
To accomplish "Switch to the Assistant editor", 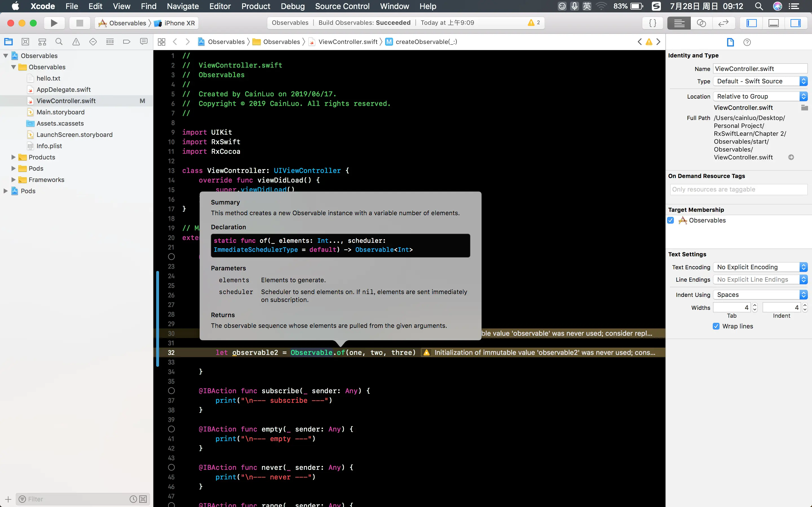I will tap(701, 23).
